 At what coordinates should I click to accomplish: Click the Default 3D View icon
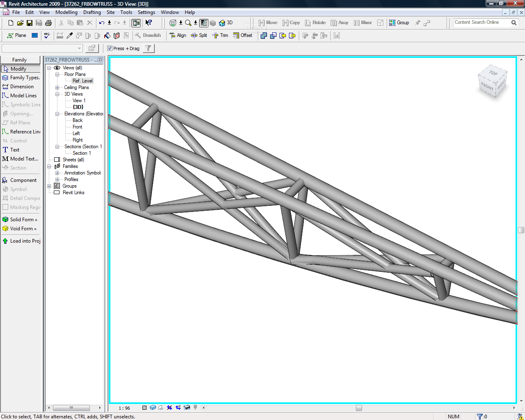223,23
